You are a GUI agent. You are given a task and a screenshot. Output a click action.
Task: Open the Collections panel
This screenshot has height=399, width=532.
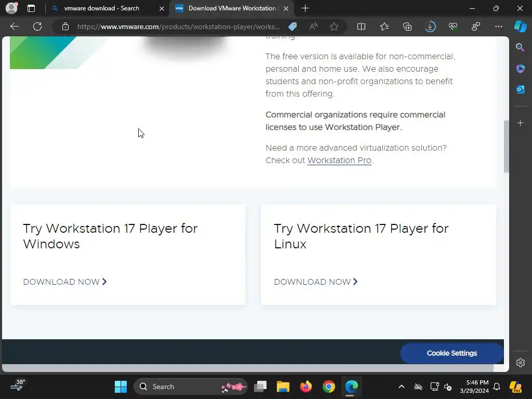[407, 26]
